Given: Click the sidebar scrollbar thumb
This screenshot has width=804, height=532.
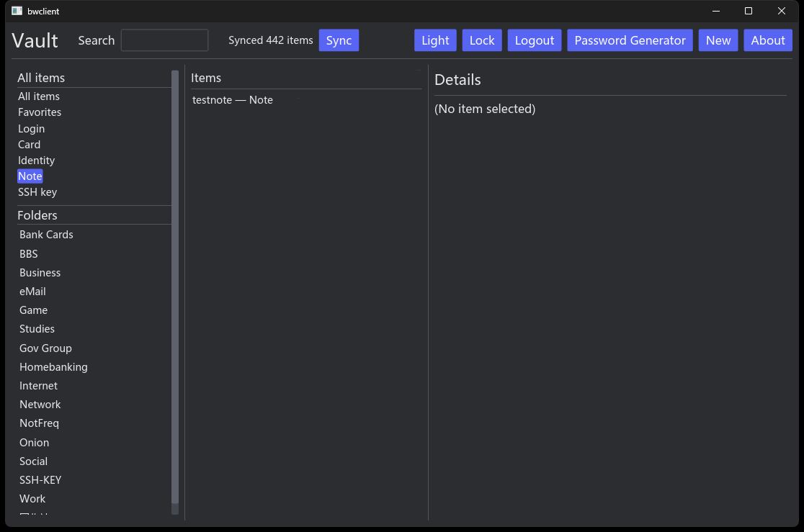Looking at the screenshot, I should pyautogui.click(x=174, y=288).
